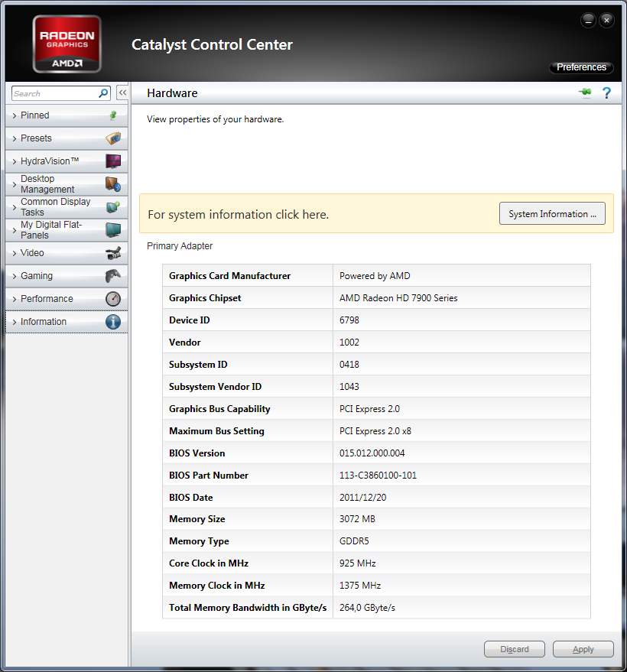The image size is (627, 672).
Task: Click the Apply button
Action: coord(583,649)
